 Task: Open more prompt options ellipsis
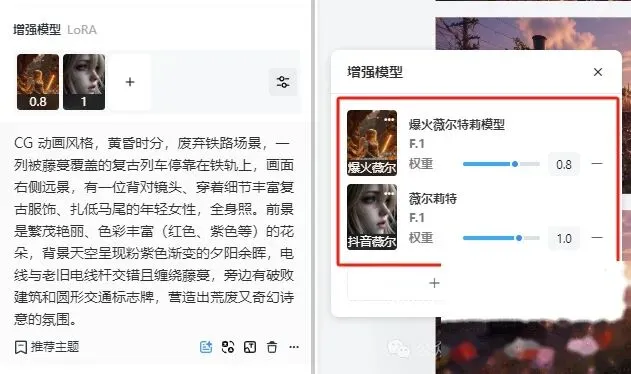pyautogui.click(x=294, y=347)
